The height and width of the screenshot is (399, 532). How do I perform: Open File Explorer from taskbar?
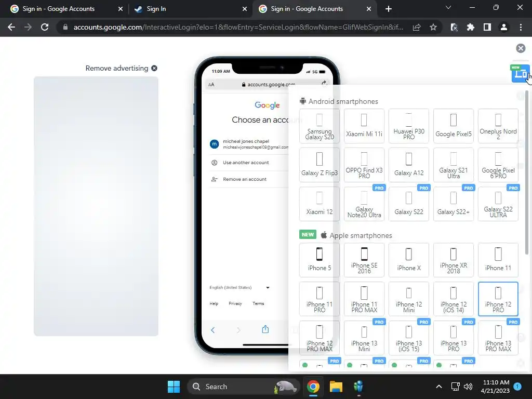[x=336, y=387]
